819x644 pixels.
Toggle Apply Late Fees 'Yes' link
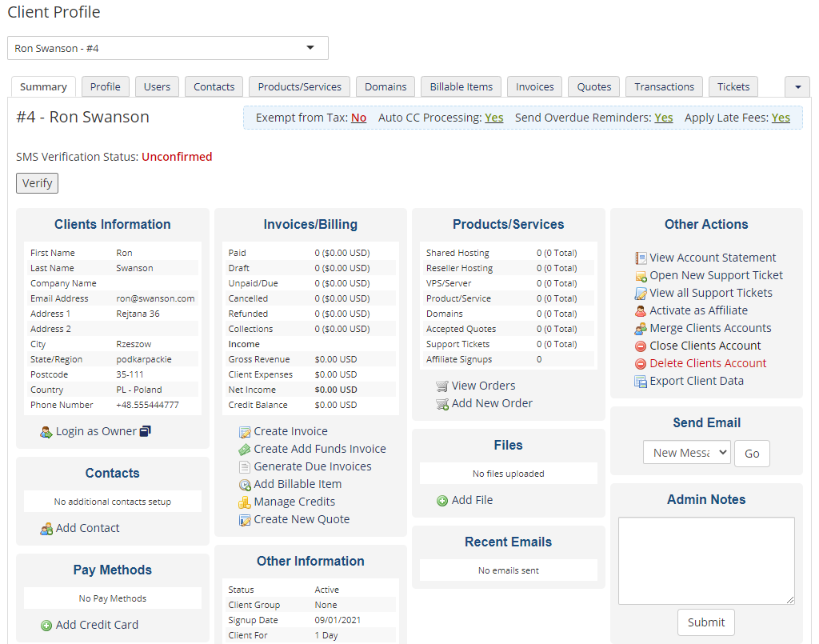pyautogui.click(x=781, y=118)
